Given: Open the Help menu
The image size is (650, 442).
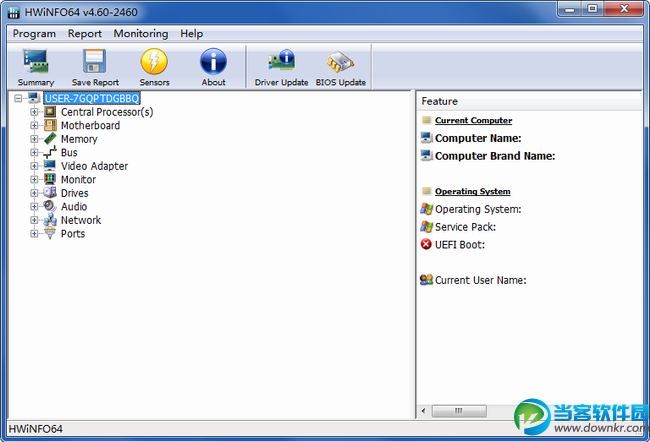Looking at the screenshot, I should 192,34.
